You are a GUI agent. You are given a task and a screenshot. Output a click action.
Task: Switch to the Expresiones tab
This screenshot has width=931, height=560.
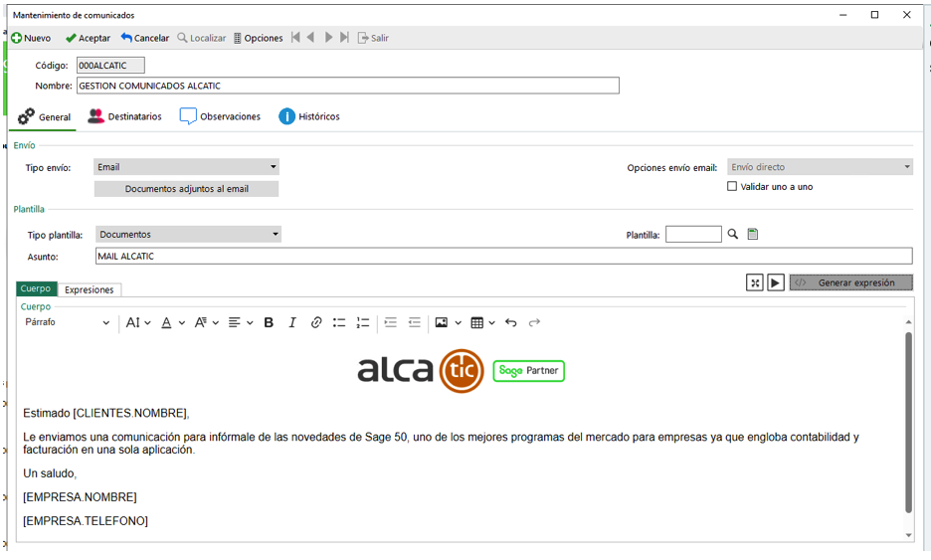coord(90,289)
